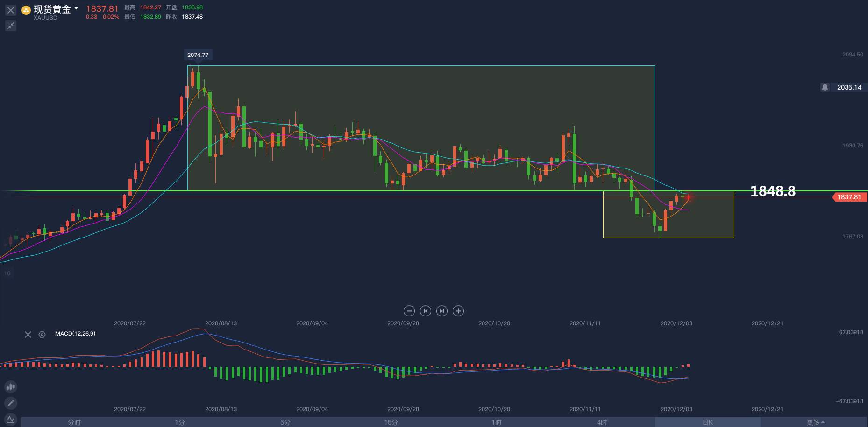The image size is (868, 427).
Task: Click the 67.03918 MACD axis label
Action: [851, 332]
